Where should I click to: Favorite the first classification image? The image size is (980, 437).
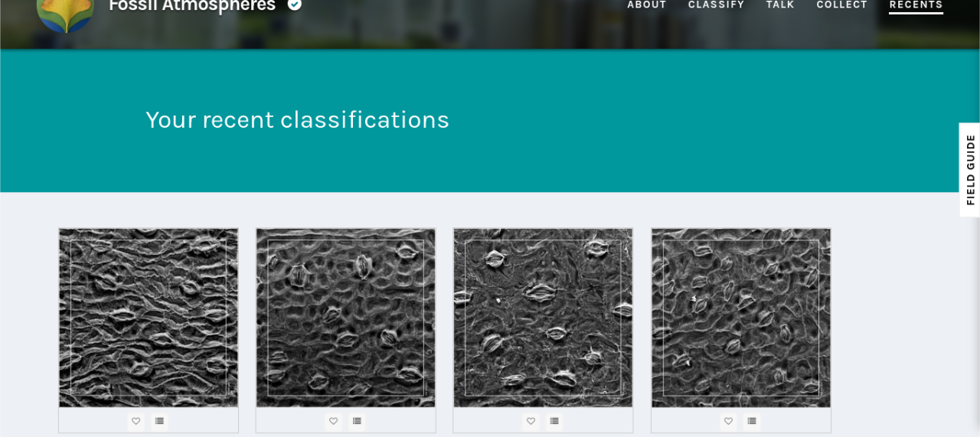click(x=136, y=421)
